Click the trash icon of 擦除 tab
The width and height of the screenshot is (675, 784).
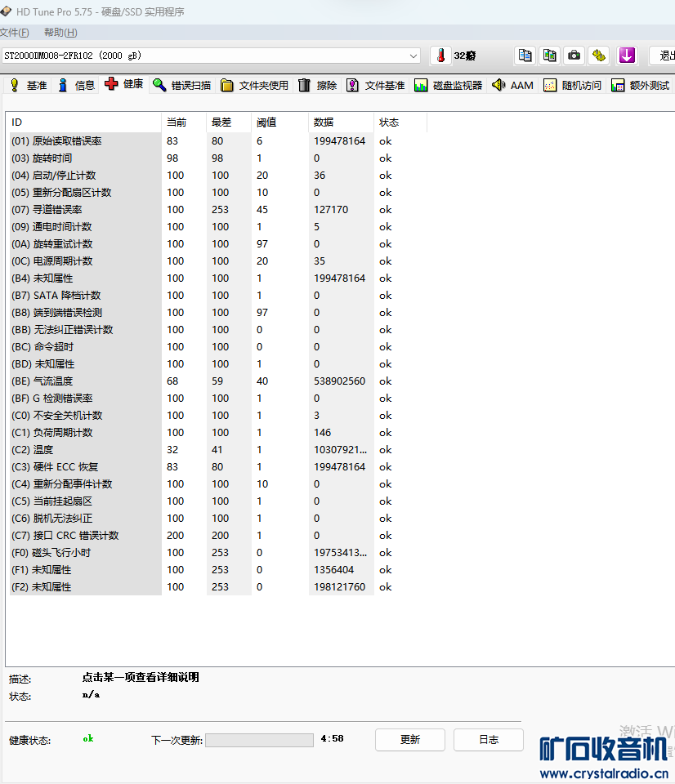[304, 86]
